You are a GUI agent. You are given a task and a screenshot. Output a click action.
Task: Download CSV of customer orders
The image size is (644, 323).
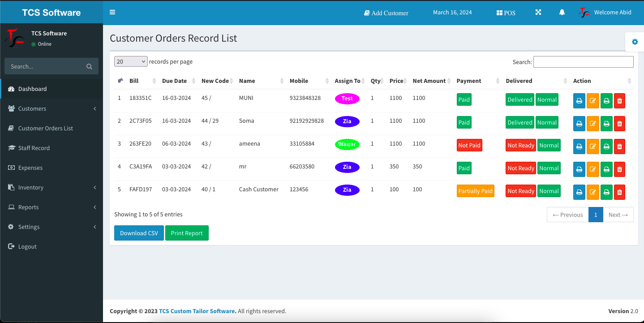coord(139,233)
